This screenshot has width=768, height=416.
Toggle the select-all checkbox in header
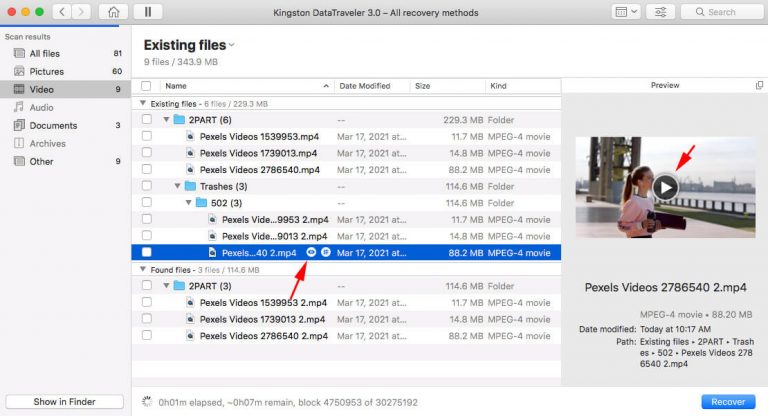146,86
